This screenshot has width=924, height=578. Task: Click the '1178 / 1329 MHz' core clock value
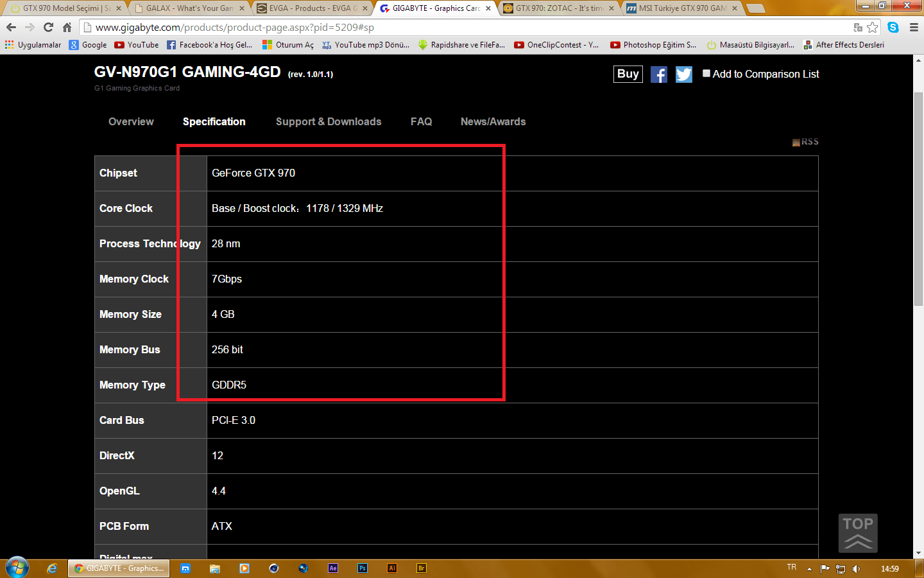345,209
